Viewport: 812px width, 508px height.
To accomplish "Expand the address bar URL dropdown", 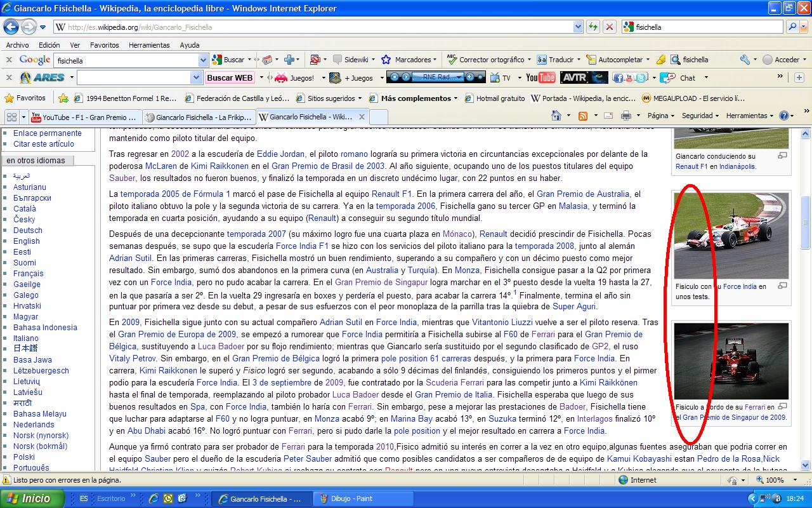I will (578, 27).
